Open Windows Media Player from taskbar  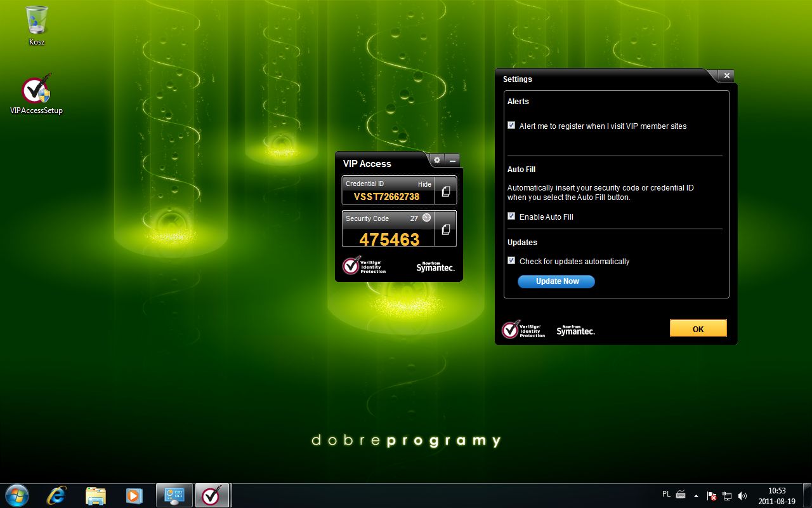point(133,495)
